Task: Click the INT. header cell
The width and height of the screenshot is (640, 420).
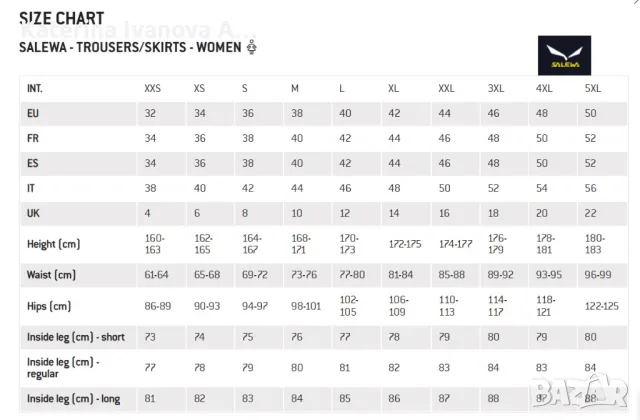Action: point(35,88)
